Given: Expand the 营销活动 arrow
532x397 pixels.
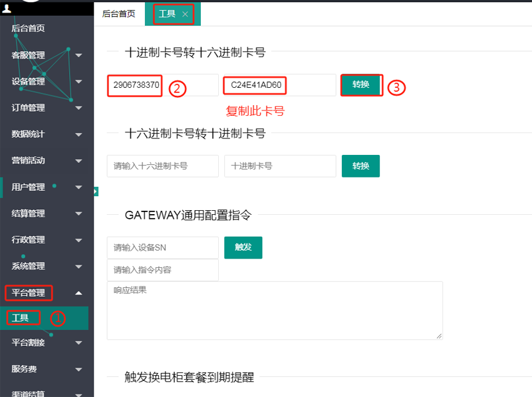Looking at the screenshot, I should (78, 161).
